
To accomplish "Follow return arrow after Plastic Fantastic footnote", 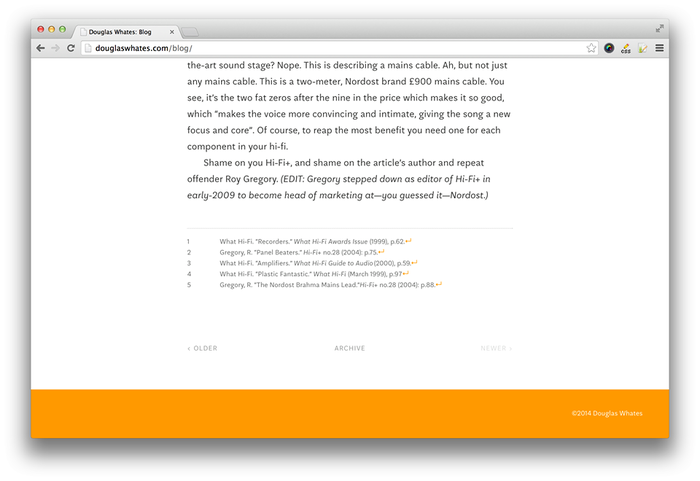I will pos(406,274).
